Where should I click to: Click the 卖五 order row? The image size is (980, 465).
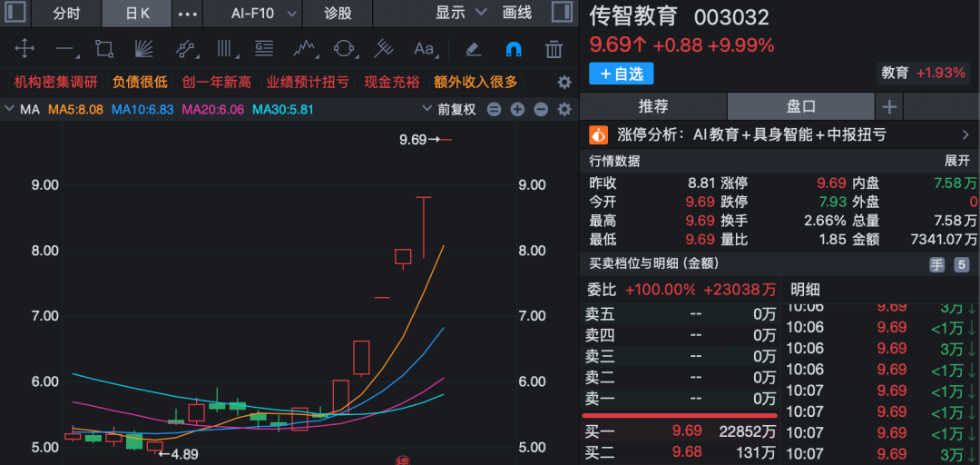point(680,314)
